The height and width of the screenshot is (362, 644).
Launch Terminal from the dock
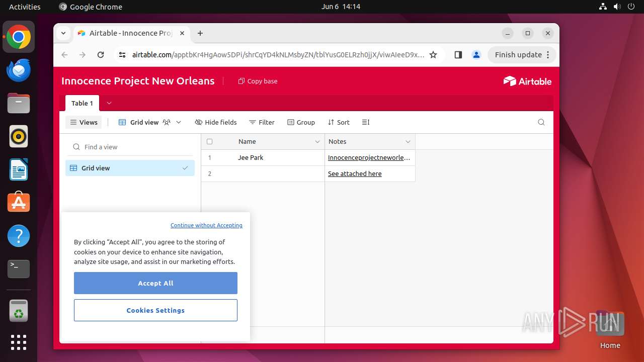(x=19, y=269)
